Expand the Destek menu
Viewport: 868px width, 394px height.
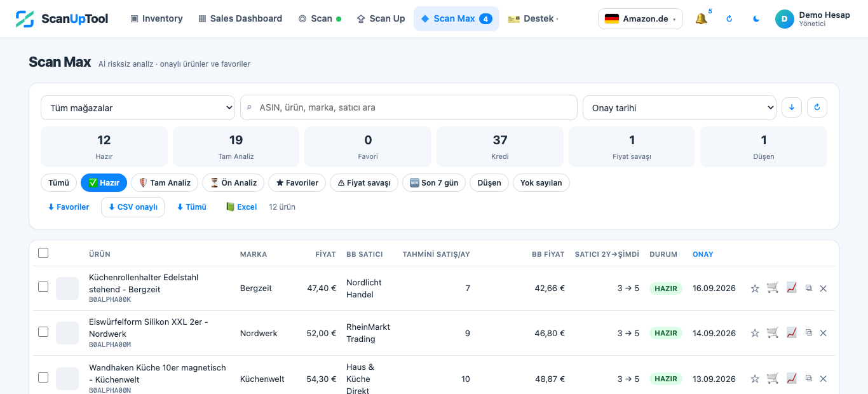tap(532, 19)
